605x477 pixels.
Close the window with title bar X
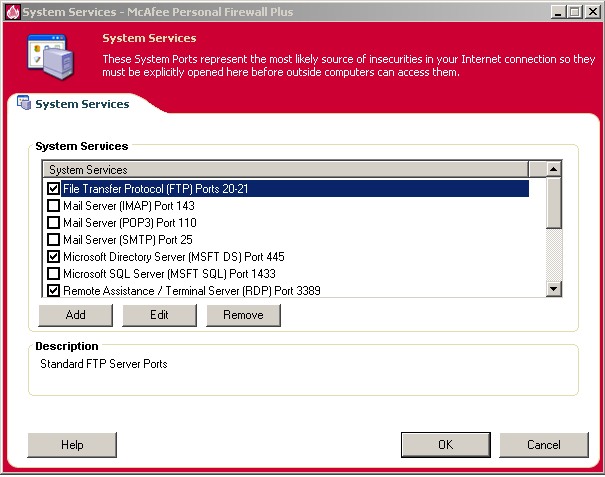pos(592,12)
